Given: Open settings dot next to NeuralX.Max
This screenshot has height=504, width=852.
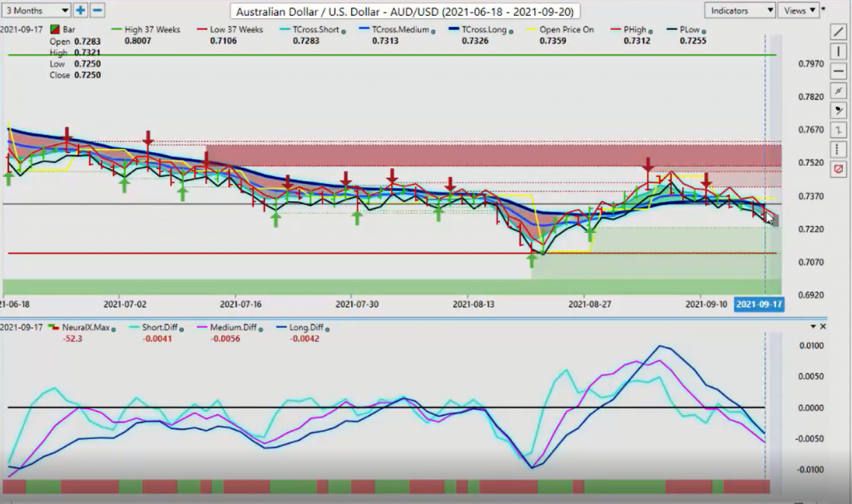Looking at the screenshot, I should [113, 329].
